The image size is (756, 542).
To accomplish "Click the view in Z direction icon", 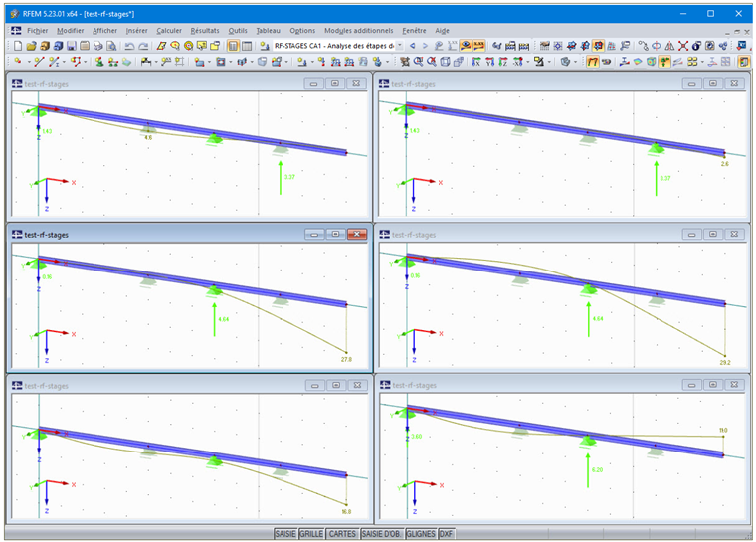I will tap(503, 62).
